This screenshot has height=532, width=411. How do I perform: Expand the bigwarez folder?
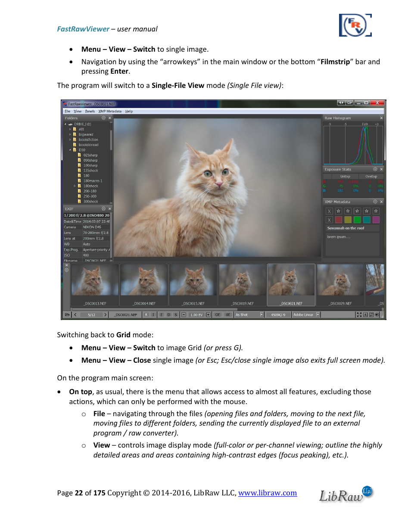[x=70, y=134]
